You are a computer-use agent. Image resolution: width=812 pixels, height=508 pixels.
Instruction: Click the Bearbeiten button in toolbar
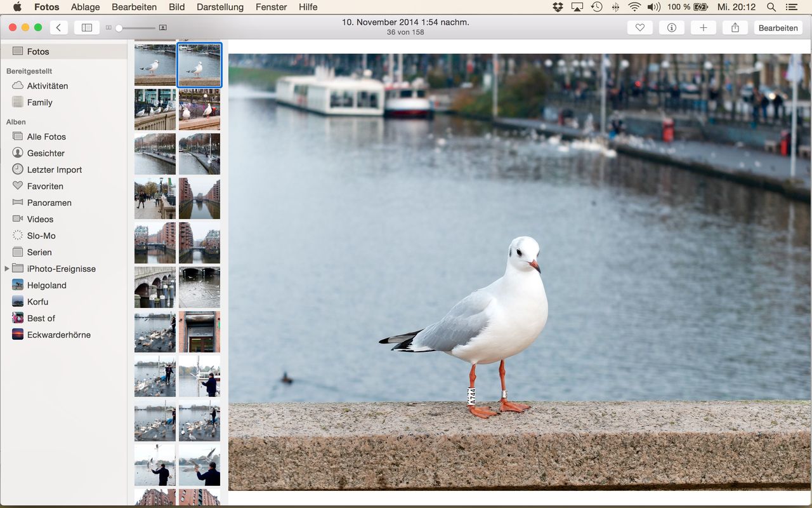click(778, 28)
